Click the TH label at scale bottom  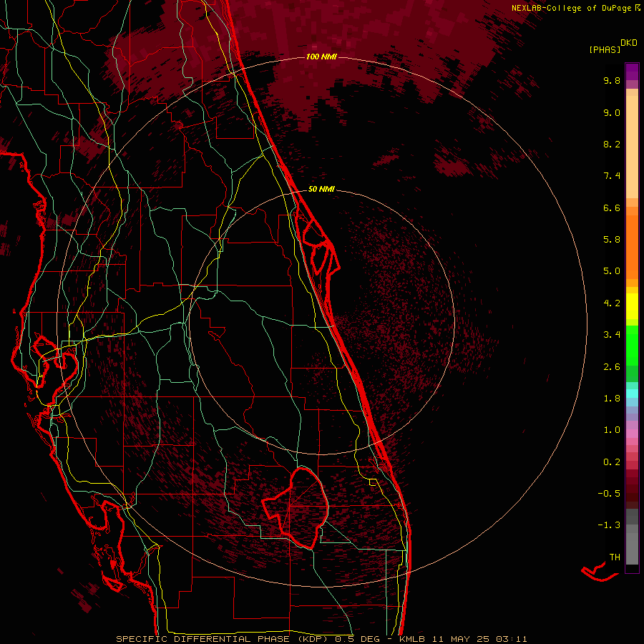point(615,557)
